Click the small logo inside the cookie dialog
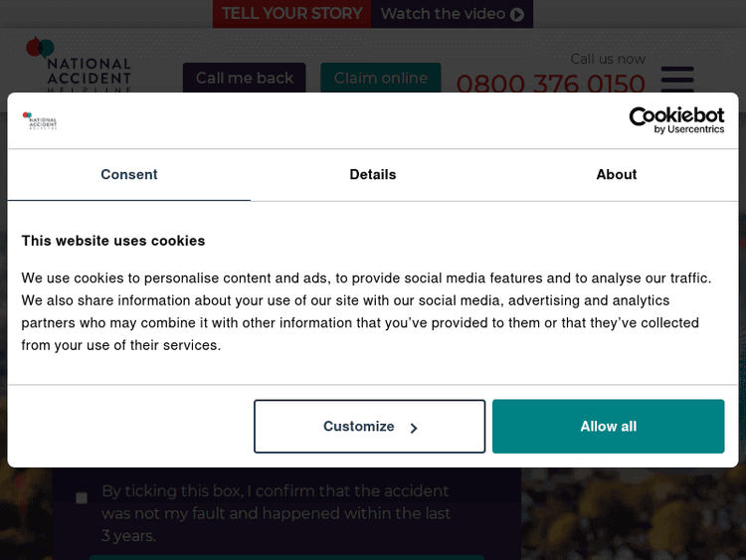Viewport: 746px width, 560px height. 40,121
